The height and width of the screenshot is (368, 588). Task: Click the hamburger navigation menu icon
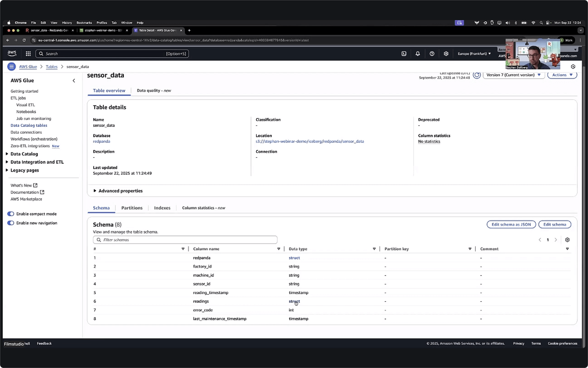point(11,67)
